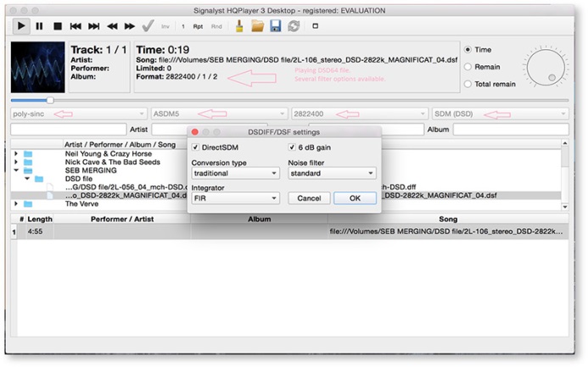Refresh library with the circular arrows icon
This screenshot has height=367, width=588.
point(294,26)
